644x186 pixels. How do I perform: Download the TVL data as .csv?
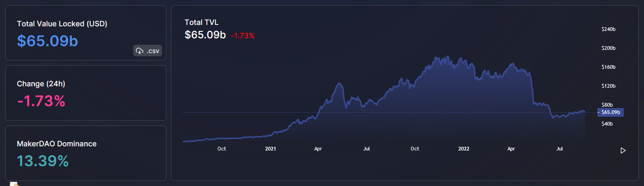pyautogui.click(x=147, y=51)
